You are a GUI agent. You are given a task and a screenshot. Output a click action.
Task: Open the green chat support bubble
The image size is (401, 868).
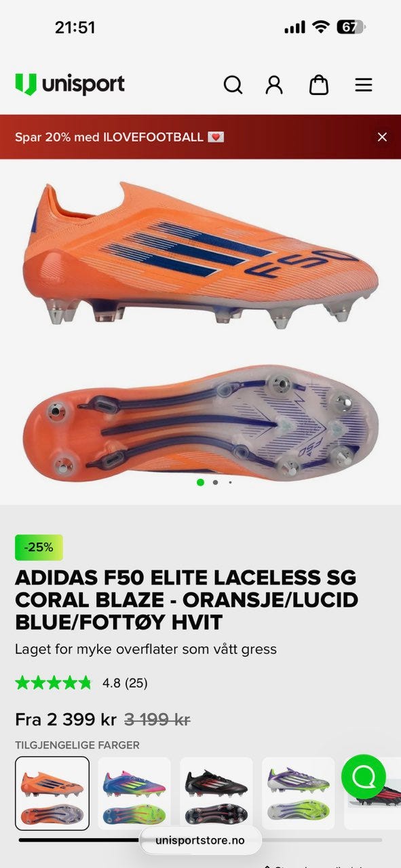click(364, 777)
